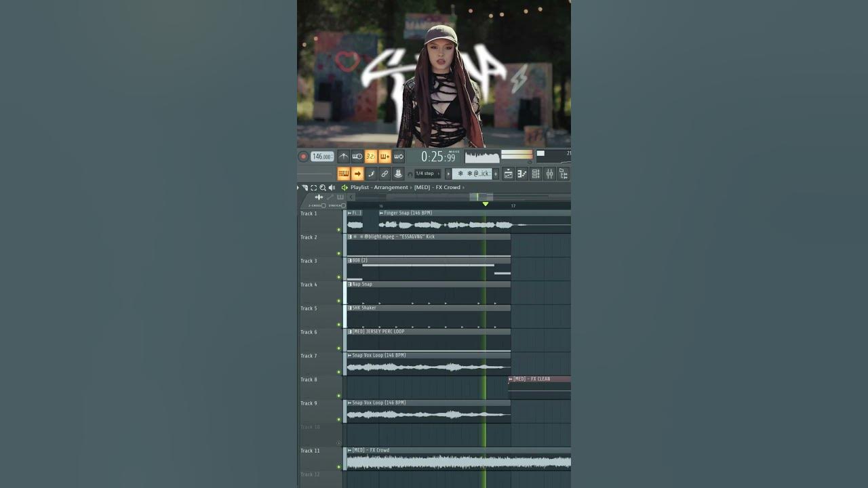Screen dimensions: 868x488
Task: Click the output level peak meter
Action: click(x=517, y=155)
